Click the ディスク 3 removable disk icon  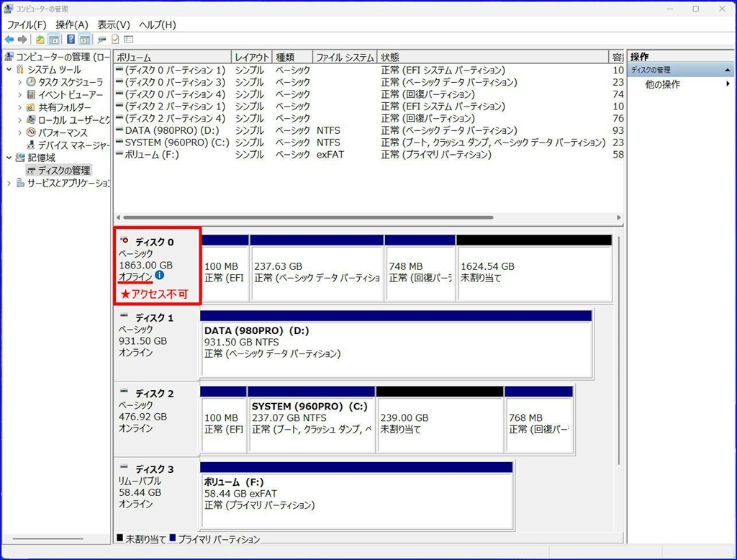click(124, 466)
